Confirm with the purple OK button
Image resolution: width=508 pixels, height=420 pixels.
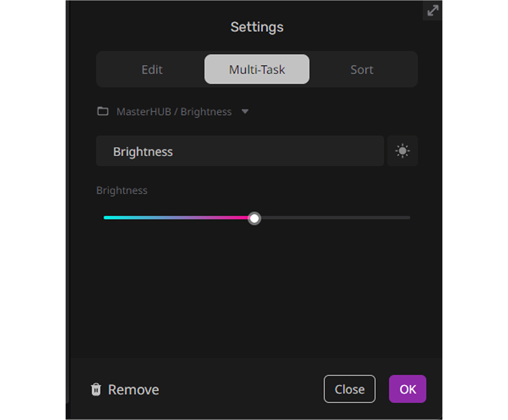408,389
